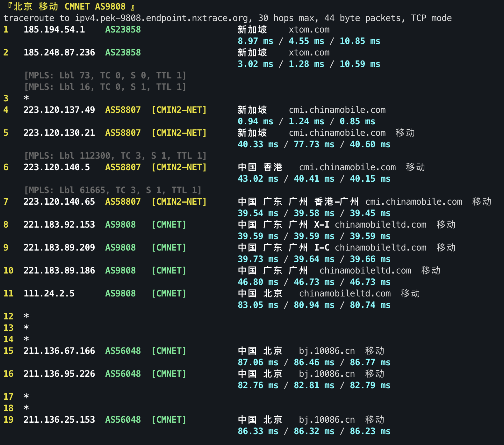Click AS9808 on hop 10 row
Screen dimensions: 504x445
pyautogui.click(x=120, y=271)
